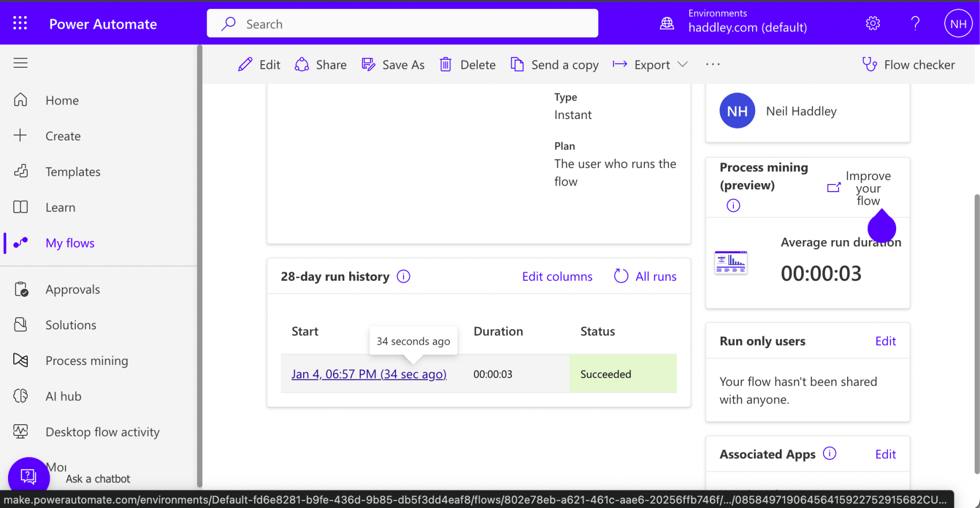
Task: Open Approvals from the left navigation
Action: click(x=73, y=289)
